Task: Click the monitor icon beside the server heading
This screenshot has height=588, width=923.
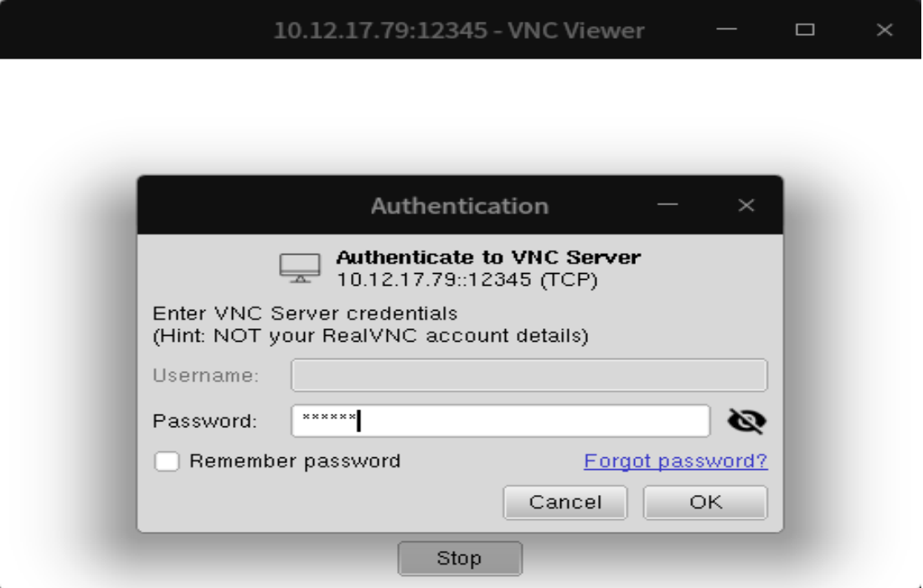Action: [x=299, y=268]
